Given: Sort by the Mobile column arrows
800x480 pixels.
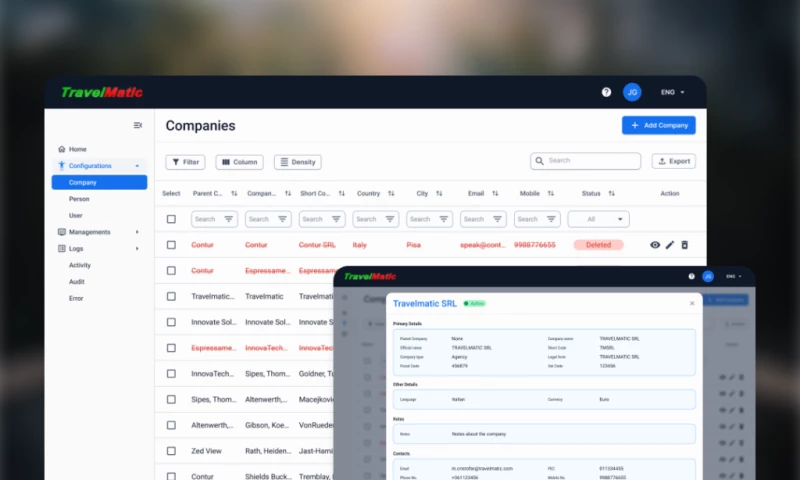Looking at the screenshot, I should (x=551, y=193).
